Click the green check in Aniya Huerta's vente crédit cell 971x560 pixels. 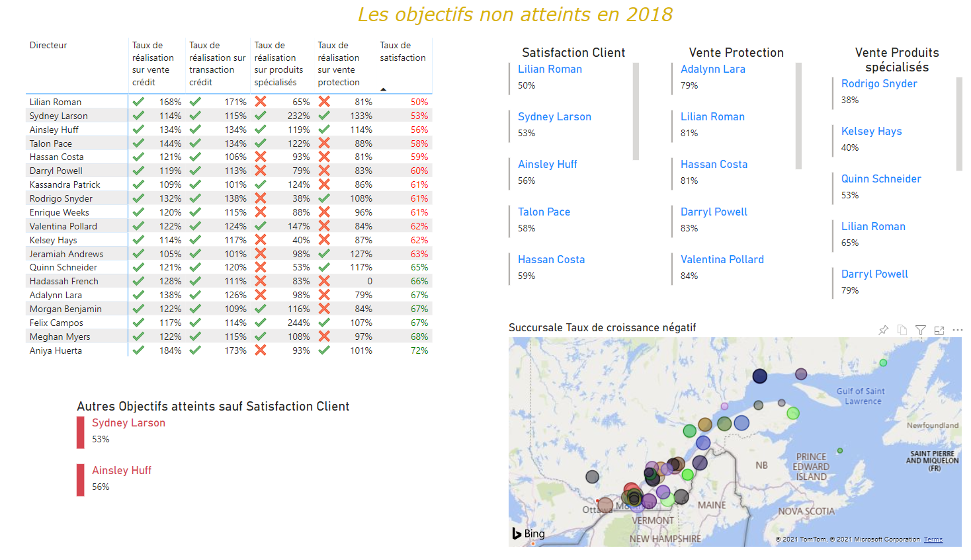(x=138, y=350)
